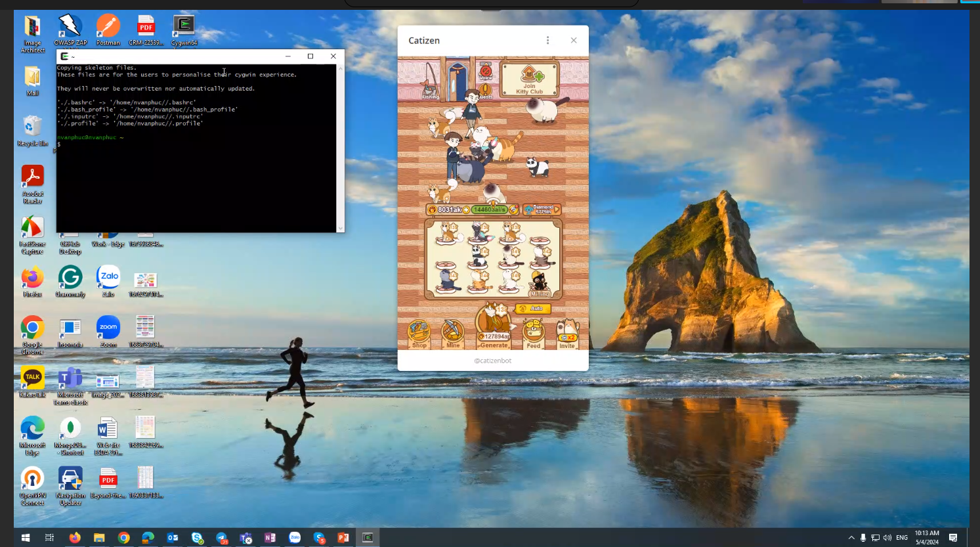Open the Feed button in Catizen
980x547 pixels.
coord(534,334)
